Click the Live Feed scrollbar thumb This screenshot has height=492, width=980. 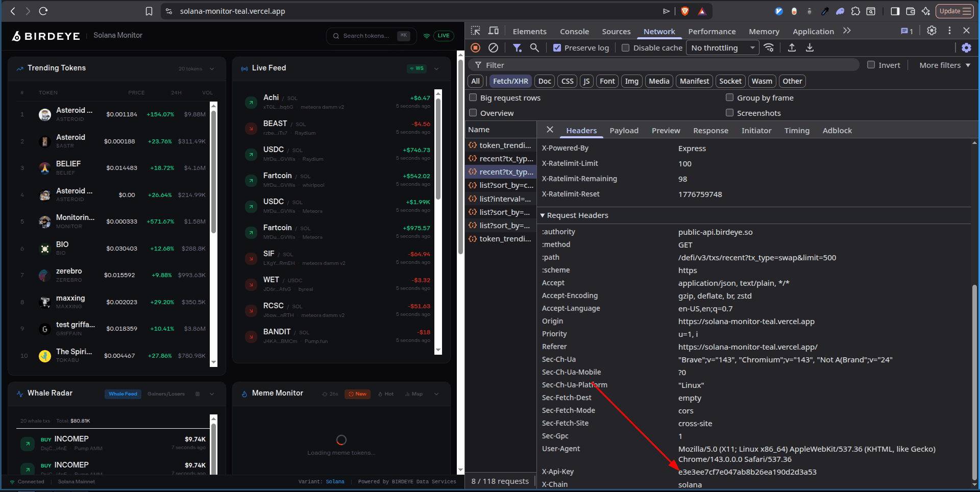(x=438, y=148)
